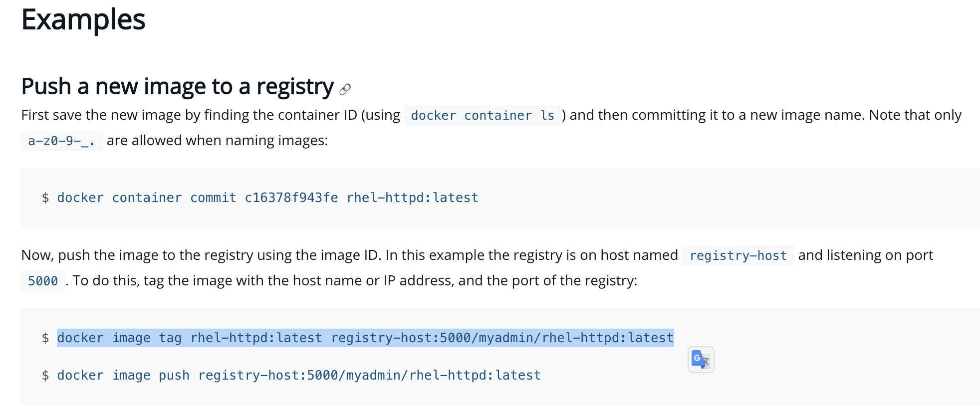Click the dollar prompt before "docker image push"
Screen dimensions: 980x416
click(45, 376)
